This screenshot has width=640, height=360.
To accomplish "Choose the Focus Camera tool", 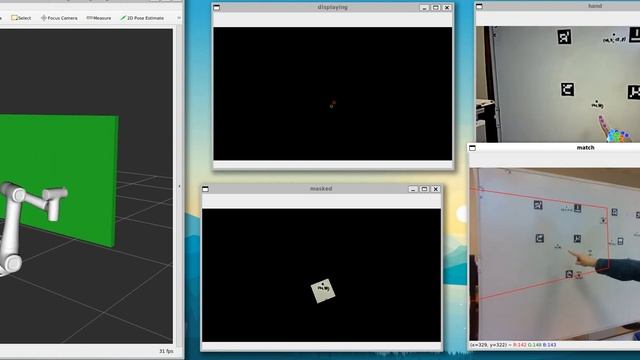I will point(59,18).
